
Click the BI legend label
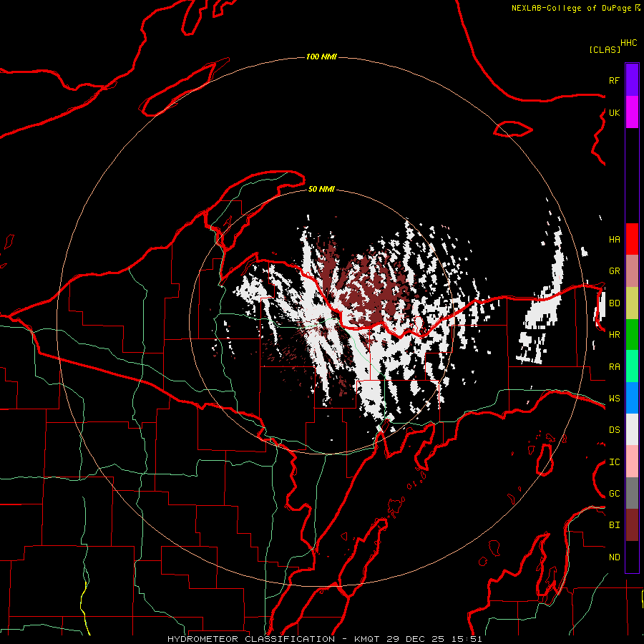point(614,525)
